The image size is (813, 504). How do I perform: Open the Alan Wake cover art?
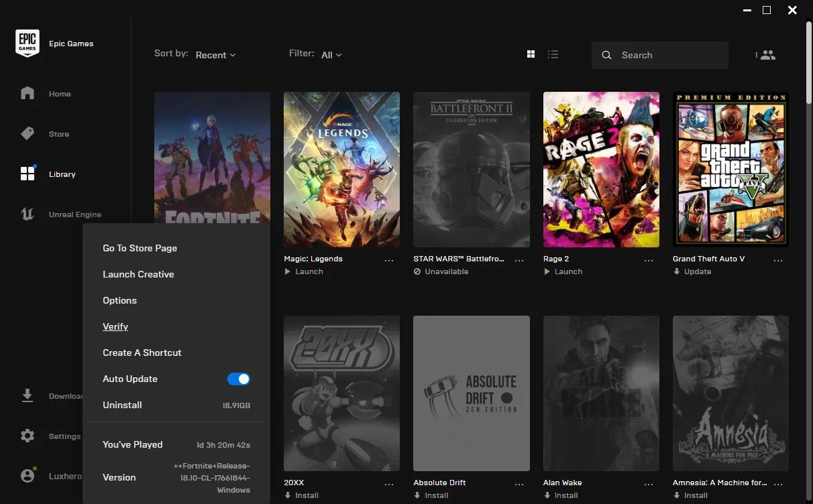point(601,393)
